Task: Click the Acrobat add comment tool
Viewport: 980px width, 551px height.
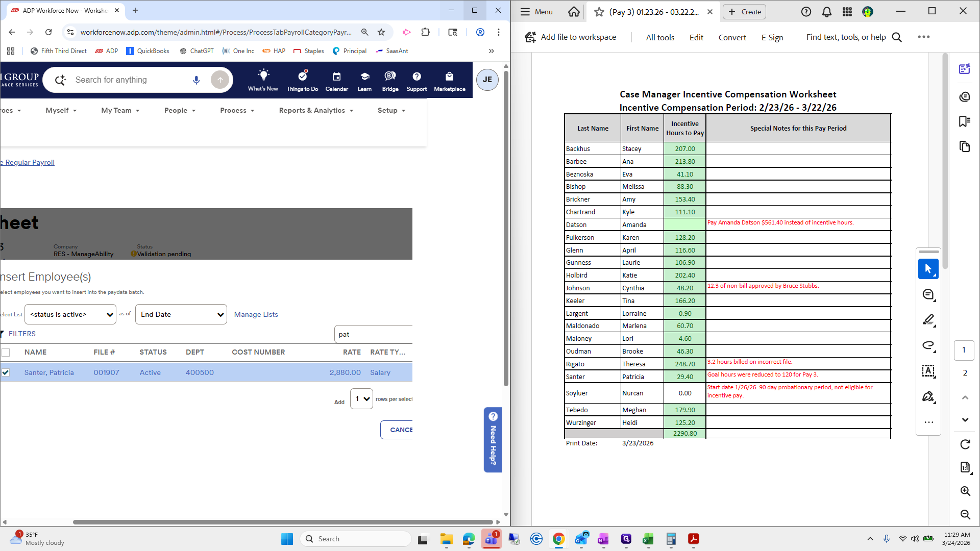Action: pyautogui.click(x=928, y=294)
